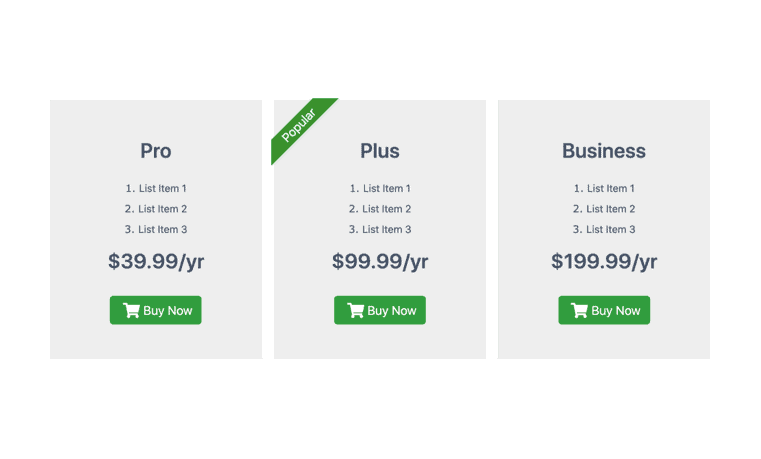The image size is (761, 459).
Task: Select the Pro plan heading
Action: pos(156,151)
